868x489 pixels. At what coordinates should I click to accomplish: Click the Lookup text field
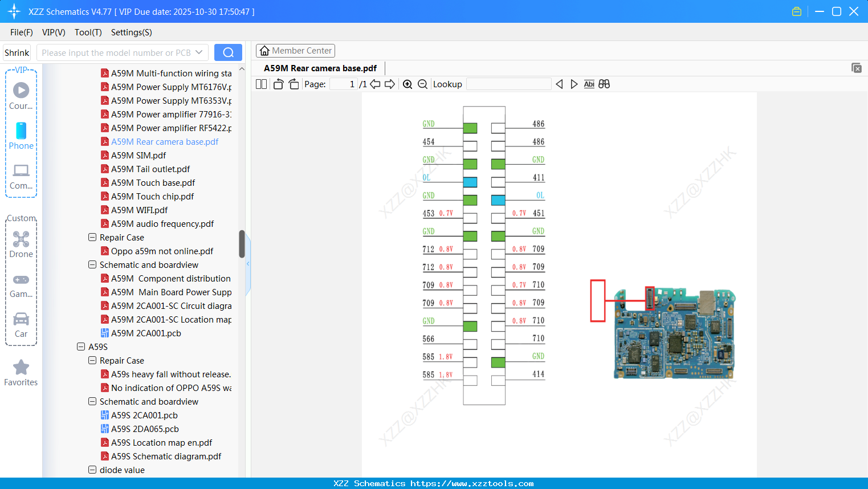coord(509,84)
